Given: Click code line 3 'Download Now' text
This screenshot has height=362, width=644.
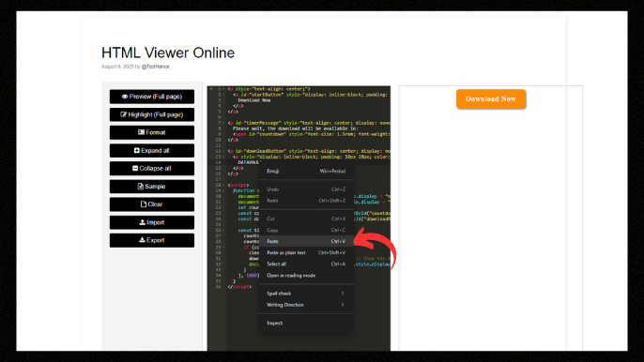Looking at the screenshot, I should (x=254, y=100).
